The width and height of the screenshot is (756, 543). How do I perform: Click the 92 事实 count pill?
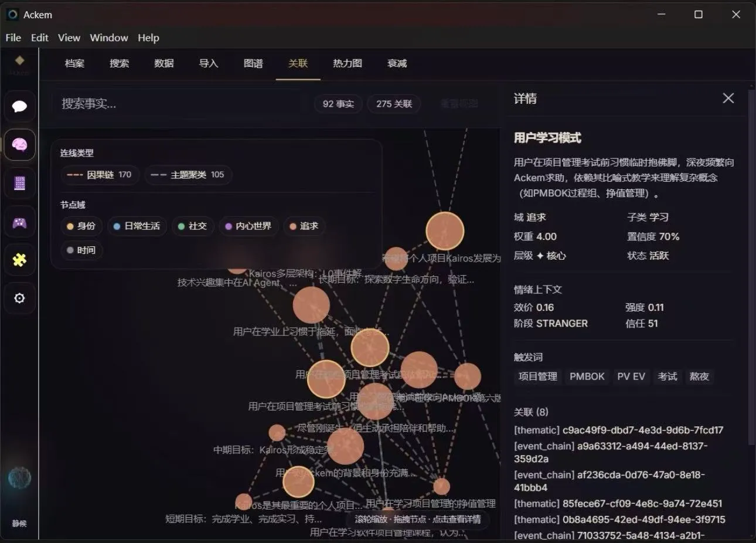338,104
